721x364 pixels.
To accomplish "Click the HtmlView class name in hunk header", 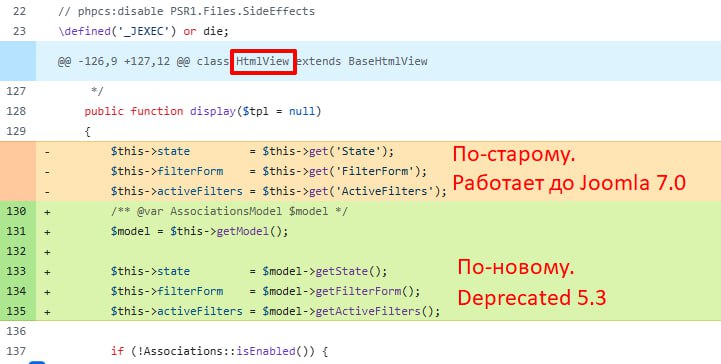I will pos(263,61).
